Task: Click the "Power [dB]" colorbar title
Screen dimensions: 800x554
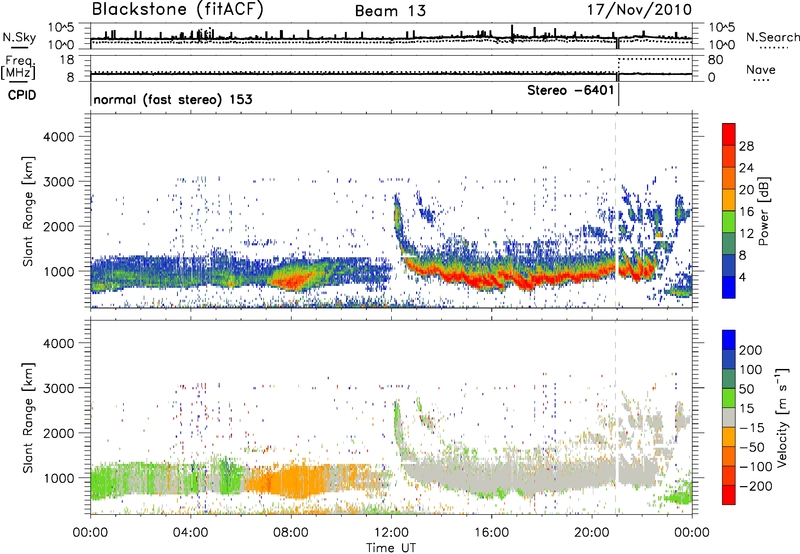Action: 764,211
